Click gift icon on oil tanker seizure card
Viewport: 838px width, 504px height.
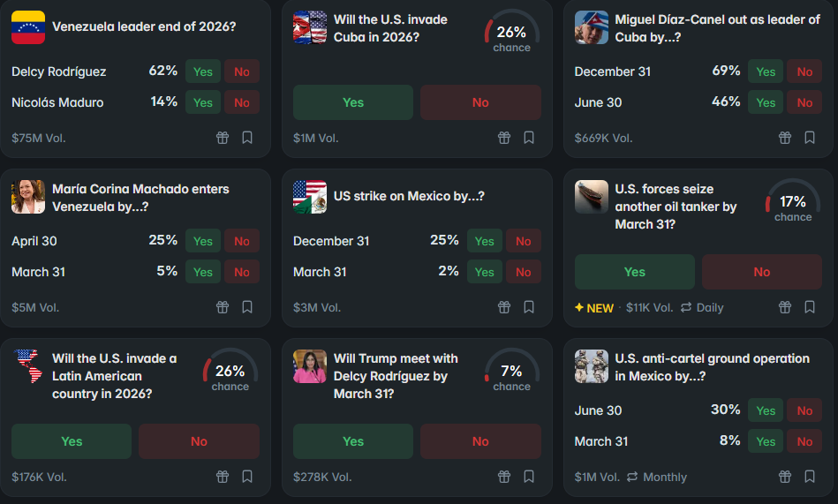785,307
